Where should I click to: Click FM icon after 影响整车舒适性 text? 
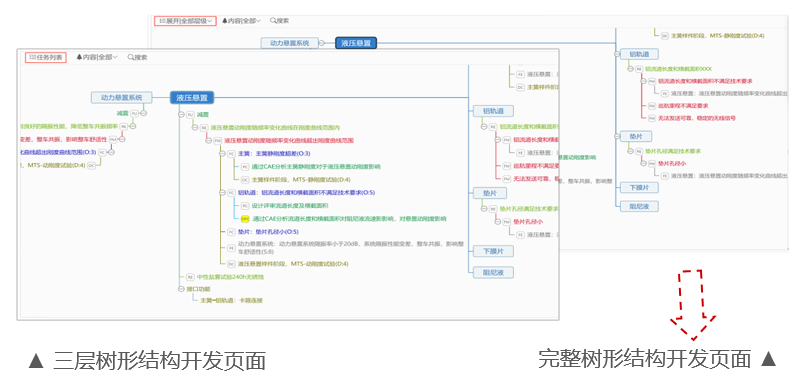pyautogui.click(x=113, y=139)
